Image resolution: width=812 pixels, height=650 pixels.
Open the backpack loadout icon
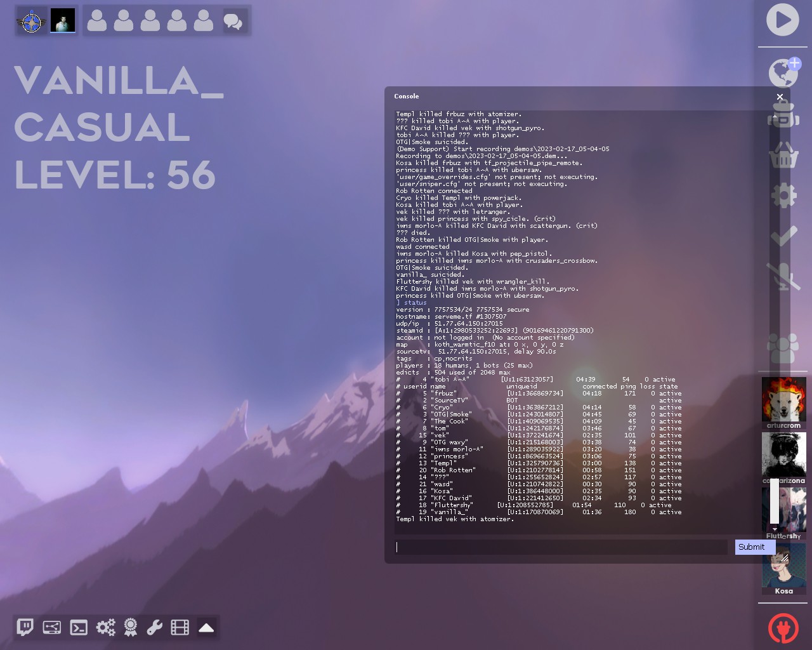pyautogui.click(x=783, y=114)
